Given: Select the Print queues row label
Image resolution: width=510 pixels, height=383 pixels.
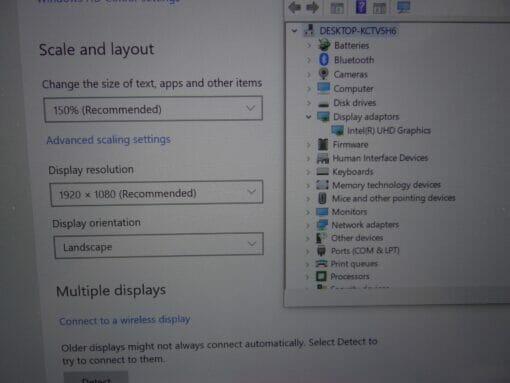Looking at the screenshot, I should coord(354,264).
